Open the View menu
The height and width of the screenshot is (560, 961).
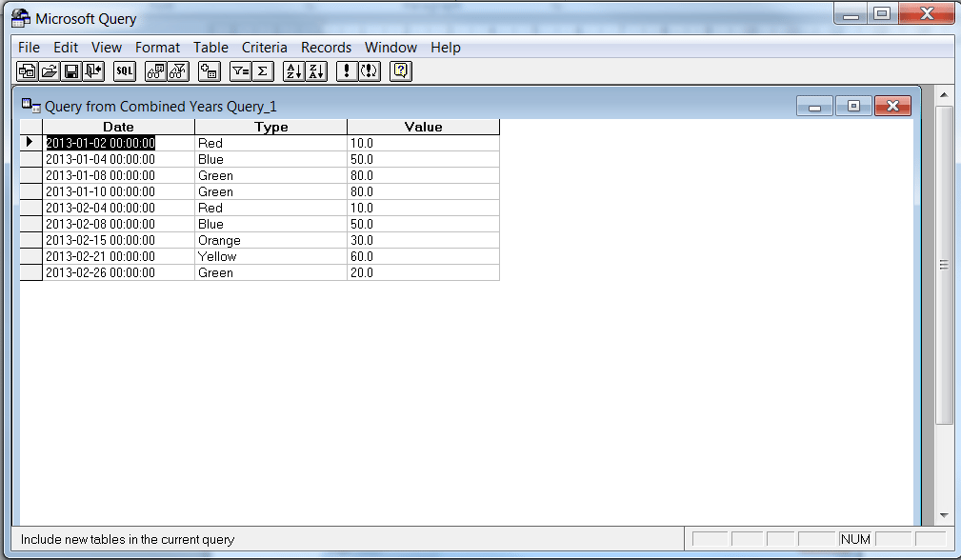pos(107,48)
